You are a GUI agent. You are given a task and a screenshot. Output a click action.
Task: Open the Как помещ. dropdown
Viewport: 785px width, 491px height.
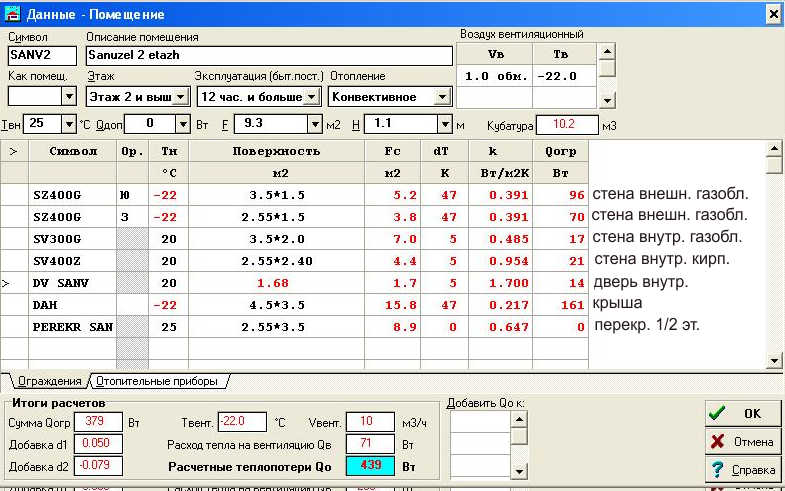coord(69,96)
